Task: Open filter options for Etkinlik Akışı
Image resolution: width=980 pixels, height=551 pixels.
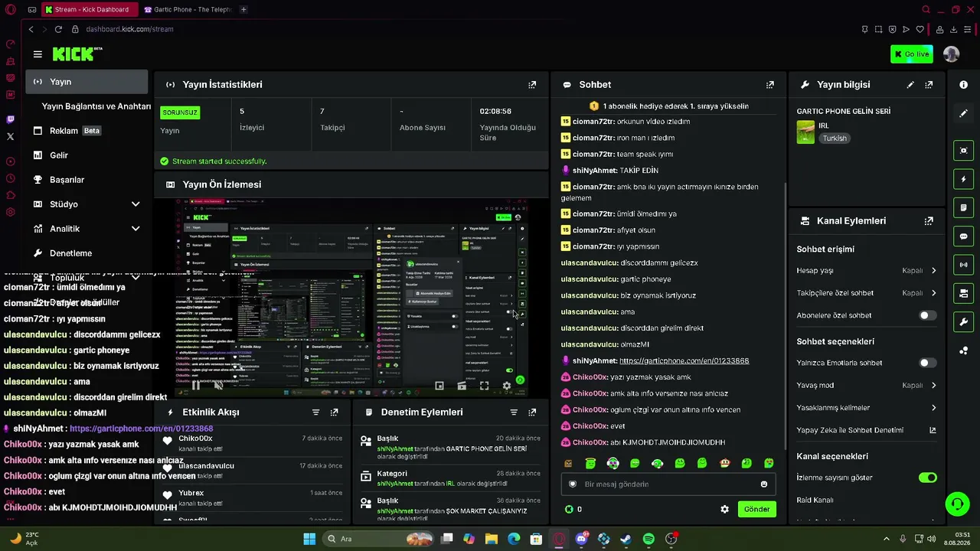Action: pyautogui.click(x=315, y=412)
